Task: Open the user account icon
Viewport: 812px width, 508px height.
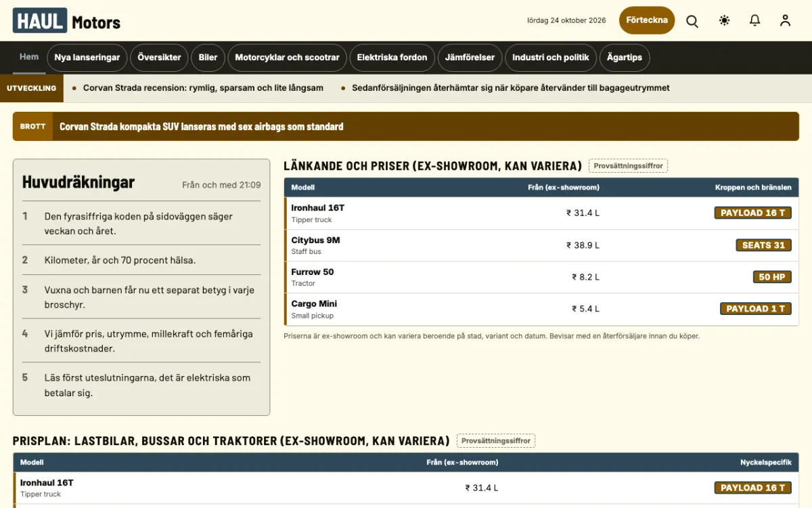Action: [x=785, y=20]
